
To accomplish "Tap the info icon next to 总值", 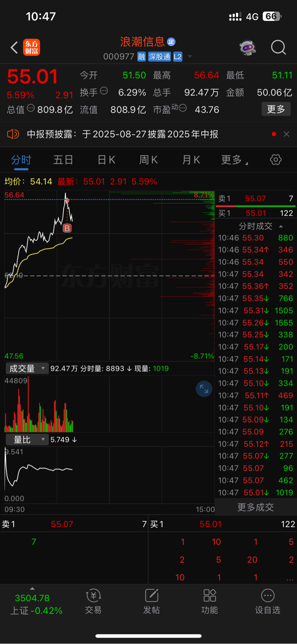I will [x=31, y=108].
